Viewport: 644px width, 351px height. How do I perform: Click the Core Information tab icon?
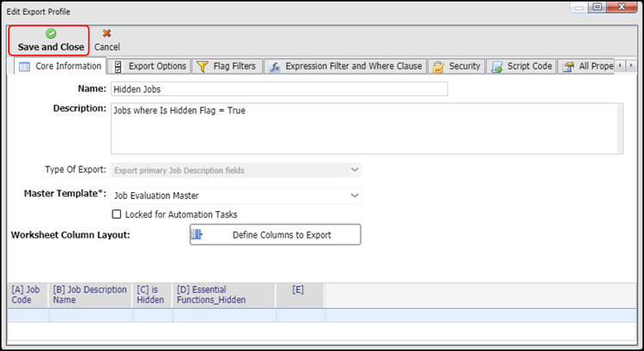tap(24, 66)
